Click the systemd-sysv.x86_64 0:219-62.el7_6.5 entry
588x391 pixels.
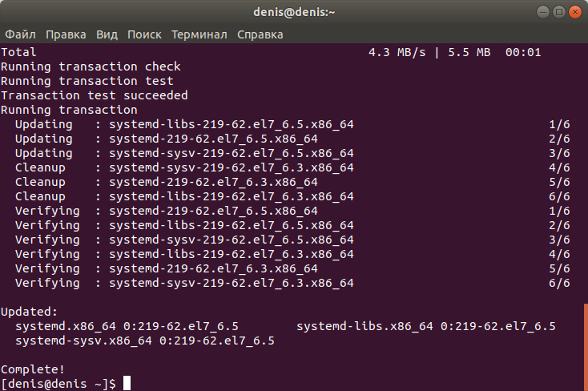pos(145,341)
